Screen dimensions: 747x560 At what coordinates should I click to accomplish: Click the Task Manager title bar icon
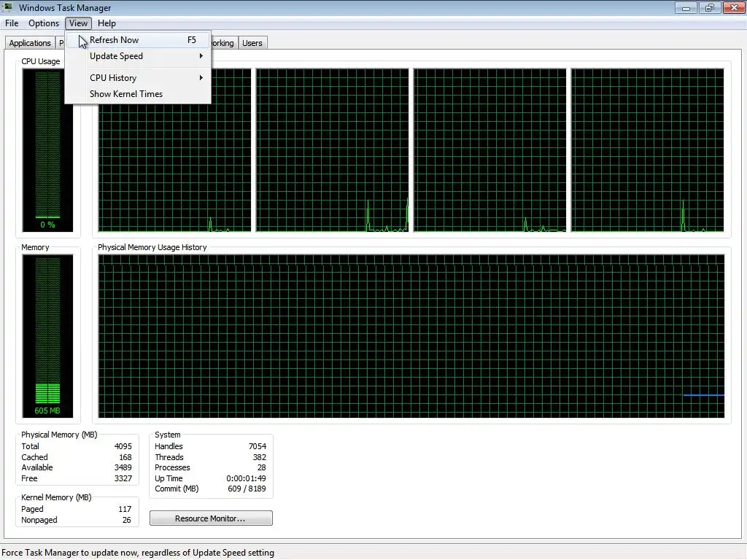click(7, 7)
